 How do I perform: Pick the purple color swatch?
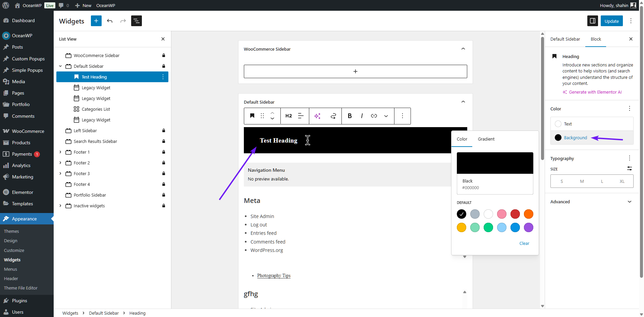(x=528, y=227)
